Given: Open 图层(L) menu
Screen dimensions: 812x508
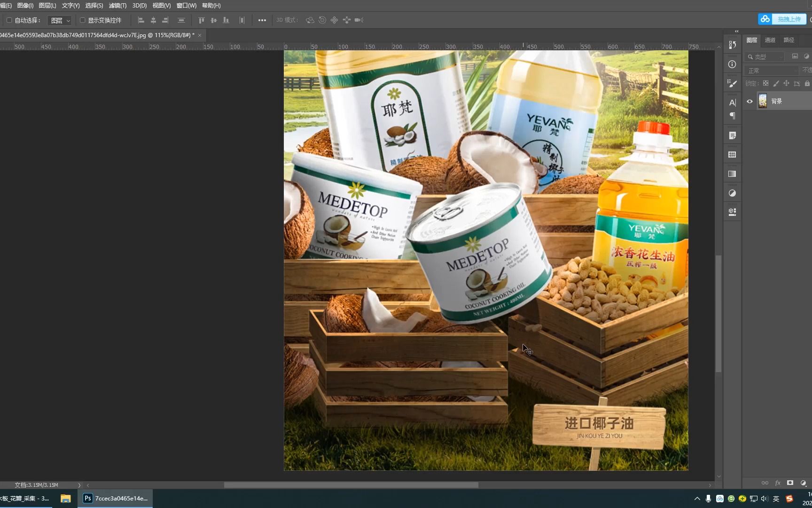Looking at the screenshot, I should (47, 6).
